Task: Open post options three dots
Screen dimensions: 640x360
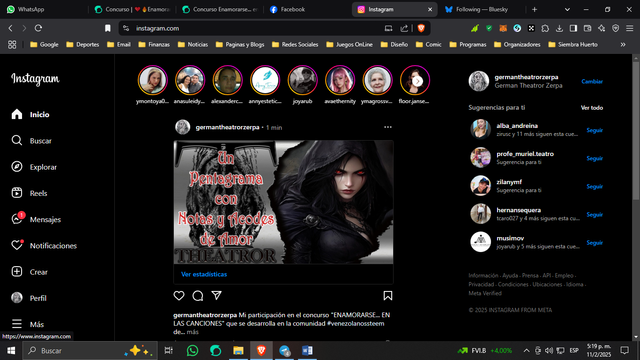Action: coord(388,127)
